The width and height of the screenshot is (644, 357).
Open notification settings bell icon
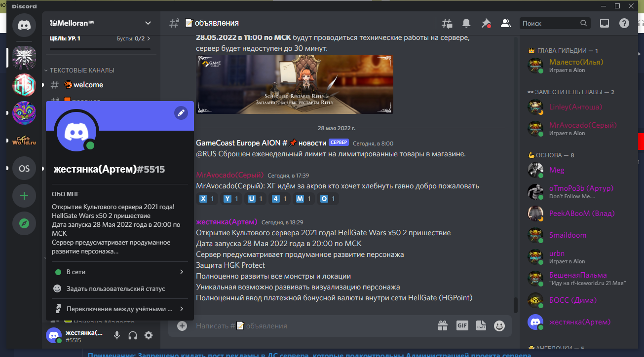click(x=466, y=23)
